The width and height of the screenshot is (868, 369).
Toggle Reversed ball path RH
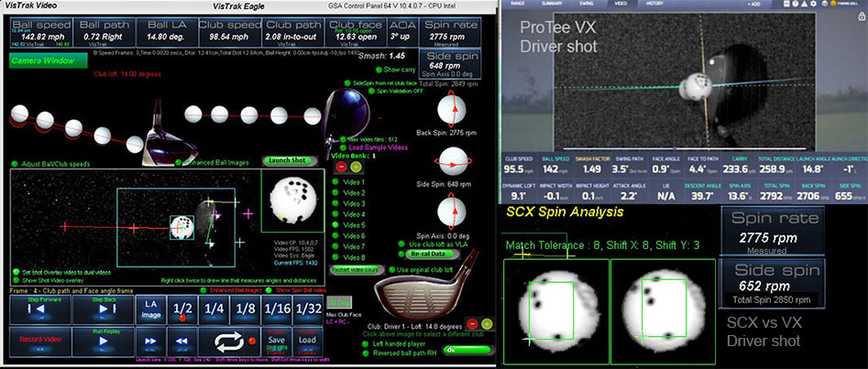366,353
